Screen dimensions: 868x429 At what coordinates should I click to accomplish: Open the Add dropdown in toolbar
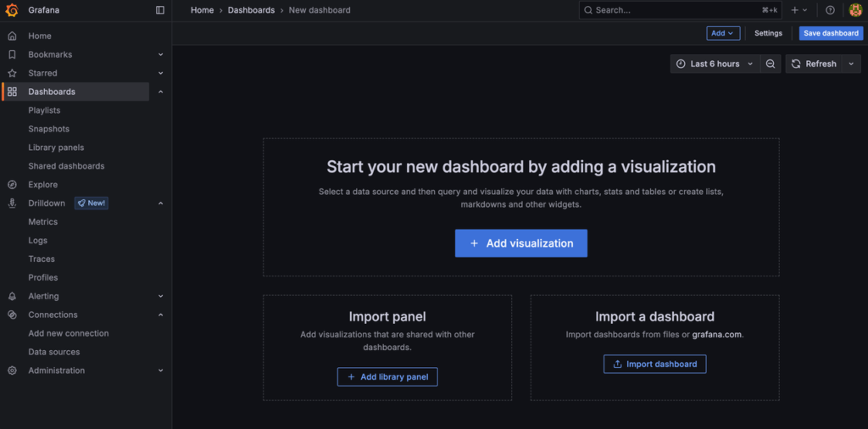pyautogui.click(x=723, y=33)
